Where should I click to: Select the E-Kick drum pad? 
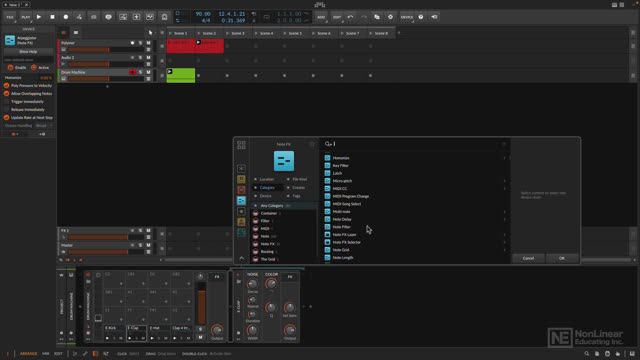tap(114, 333)
